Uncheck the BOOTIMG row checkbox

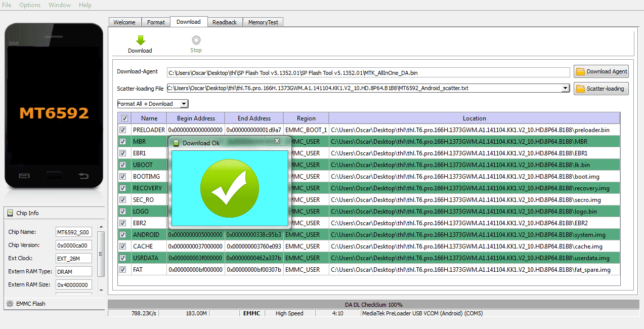[122, 177]
